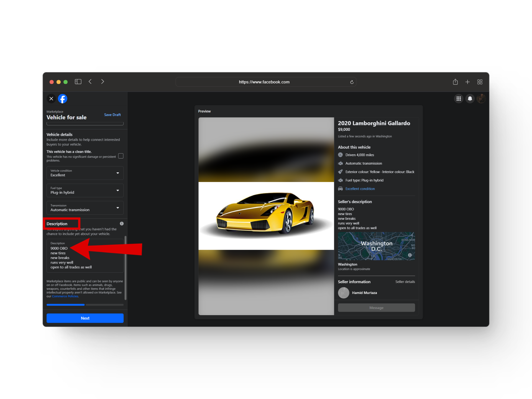
Task: Open the Fuel type dropdown
Action: pos(85,190)
